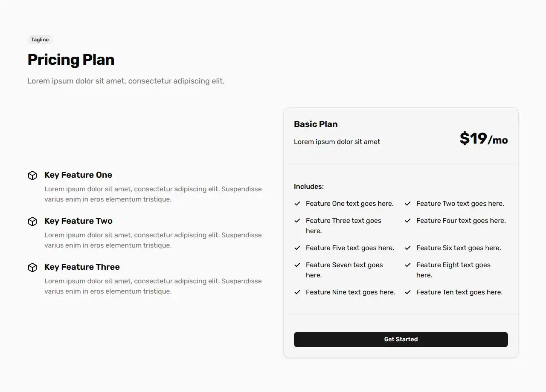This screenshot has height=392, width=546.
Task: Click the cube icon beside Key Feature Three
Action: (32, 268)
